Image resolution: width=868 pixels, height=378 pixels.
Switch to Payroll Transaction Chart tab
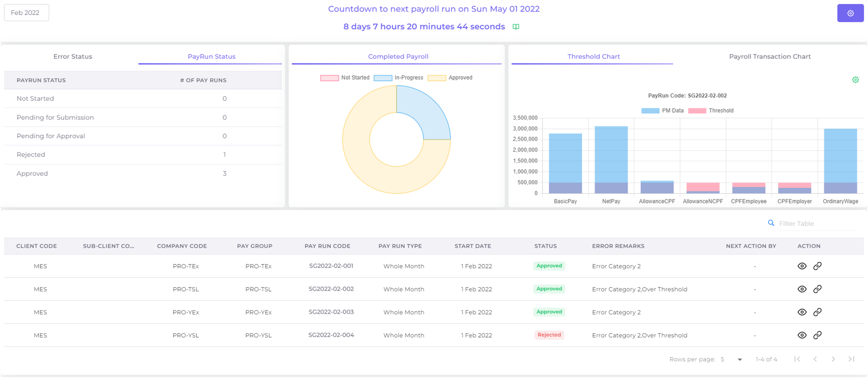(x=770, y=56)
